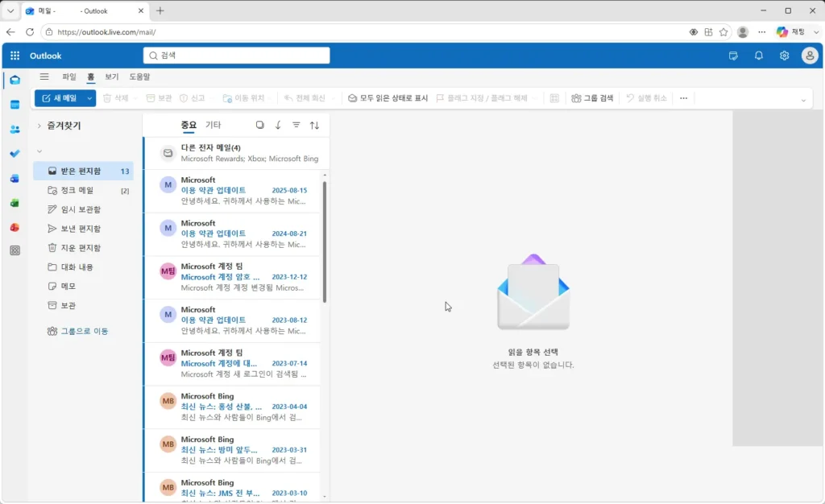Open the To Do checkmark app
Image resolution: width=825 pixels, height=504 pixels.
tap(15, 154)
